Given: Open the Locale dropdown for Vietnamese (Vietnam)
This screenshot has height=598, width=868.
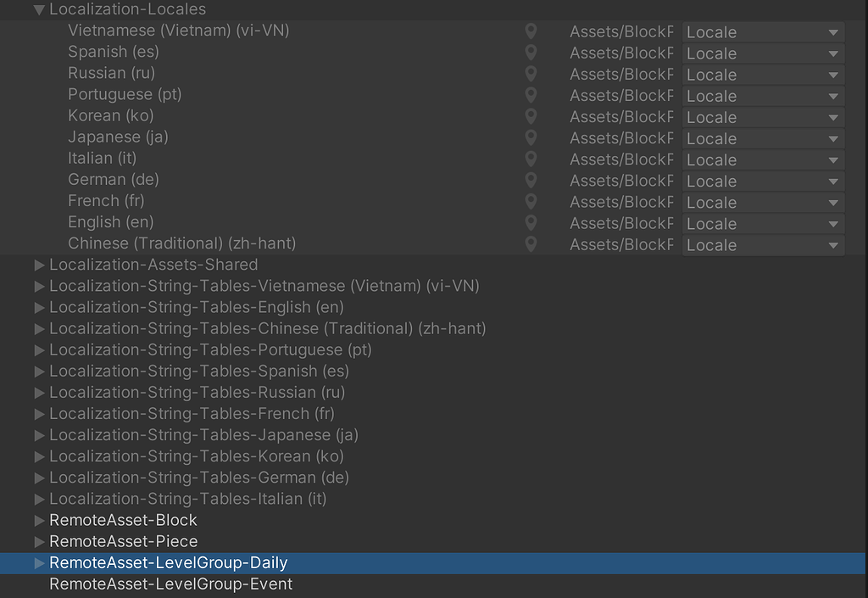Looking at the screenshot, I should (x=763, y=31).
